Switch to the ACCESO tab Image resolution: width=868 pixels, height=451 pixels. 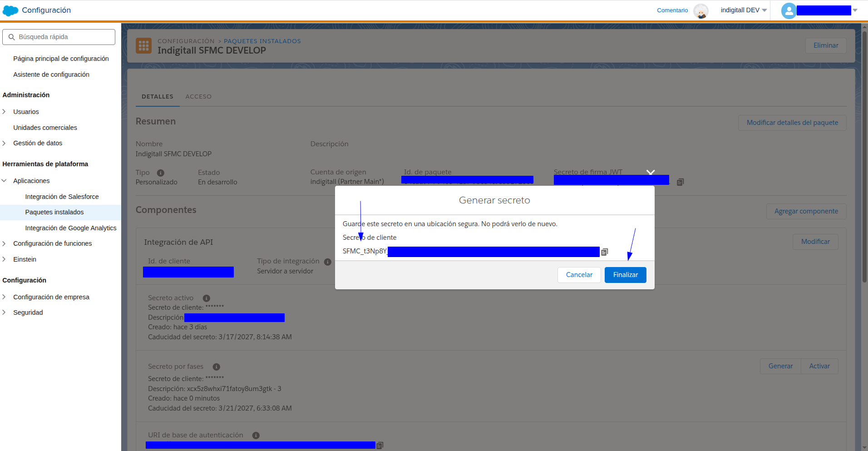(198, 97)
